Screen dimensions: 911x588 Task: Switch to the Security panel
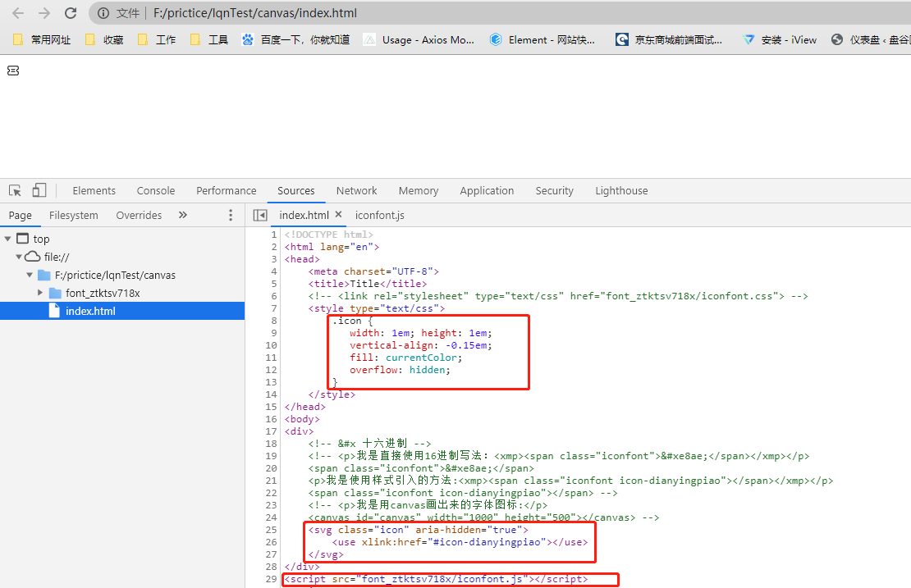554,190
